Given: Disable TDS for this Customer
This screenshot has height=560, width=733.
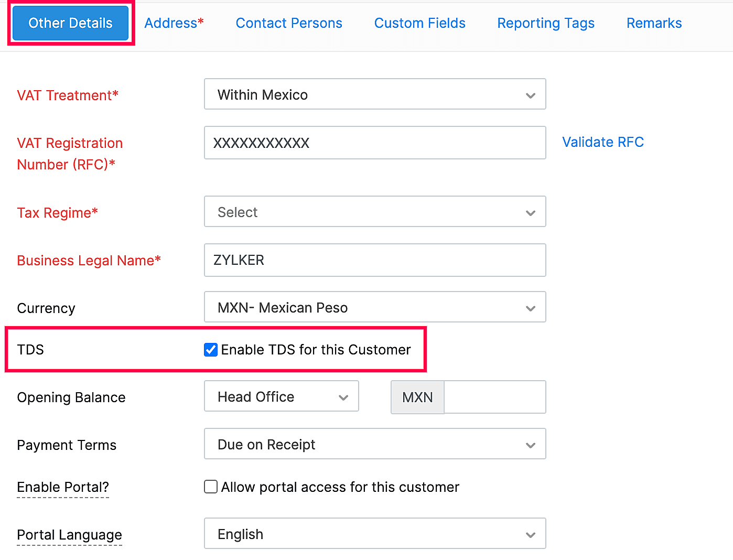Looking at the screenshot, I should (x=210, y=350).
